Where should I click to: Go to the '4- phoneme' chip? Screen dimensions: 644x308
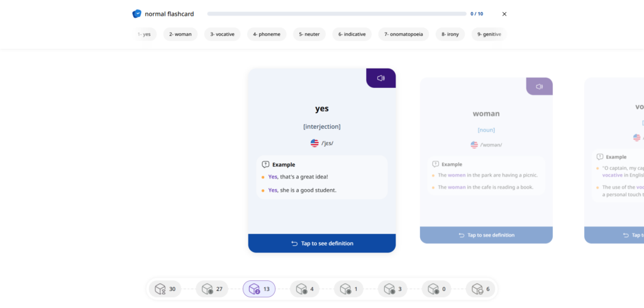[267, 35]
